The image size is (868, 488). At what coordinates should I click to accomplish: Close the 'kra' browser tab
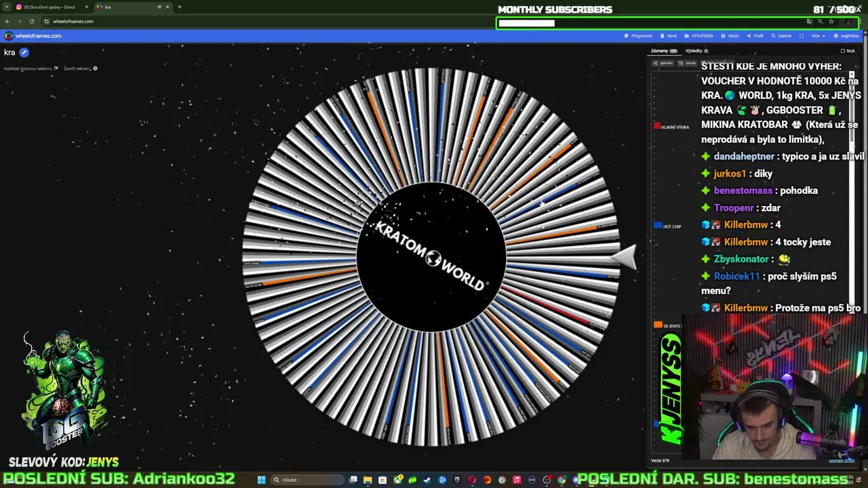pos(167,7)
